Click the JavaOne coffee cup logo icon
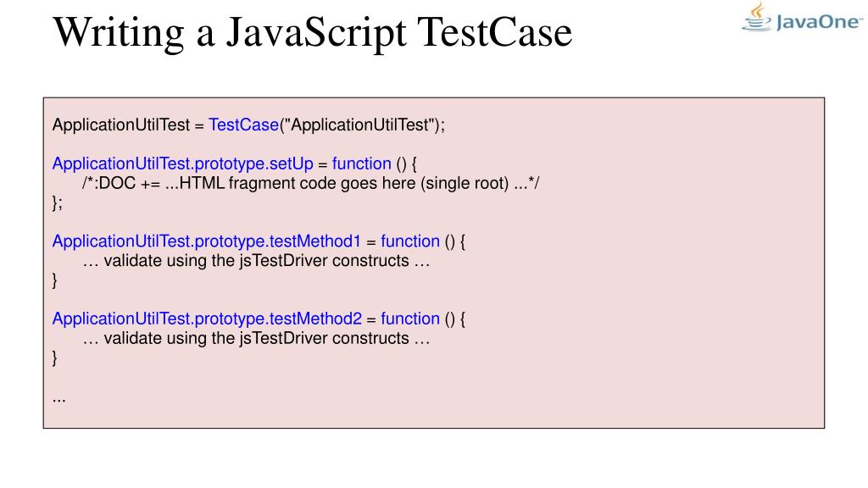The height and width of the screenshot is (488, 868). click(757, 17)
